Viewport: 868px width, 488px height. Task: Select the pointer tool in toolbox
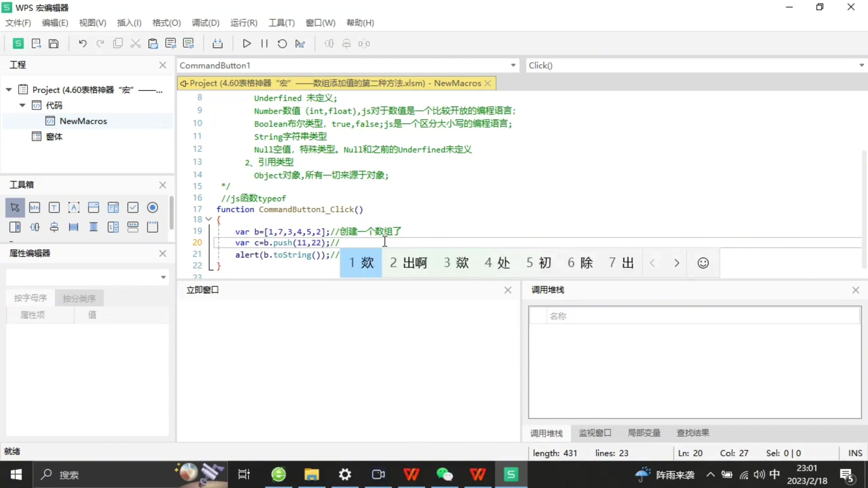(15, 207)
